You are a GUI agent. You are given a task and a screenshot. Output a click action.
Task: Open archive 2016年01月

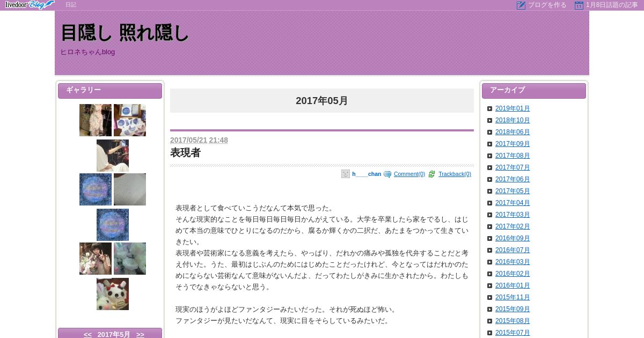pos(513,285)
